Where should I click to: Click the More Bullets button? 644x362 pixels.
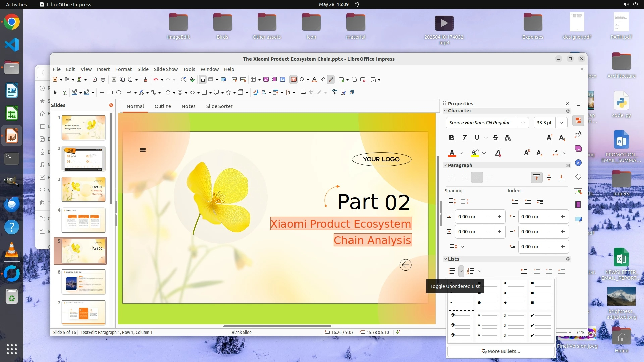point(501,351)
